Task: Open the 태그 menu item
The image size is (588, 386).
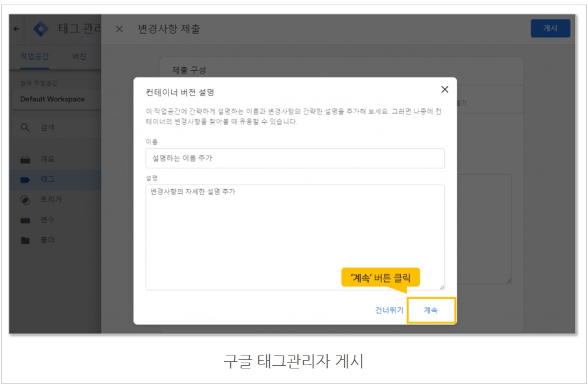Action: 56,179
